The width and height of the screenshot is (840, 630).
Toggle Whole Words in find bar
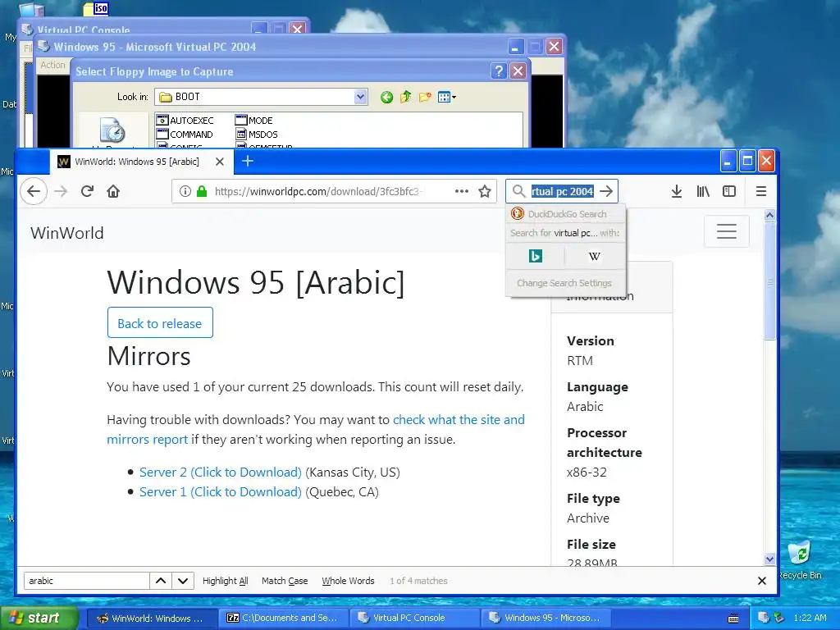click(348, 581)
